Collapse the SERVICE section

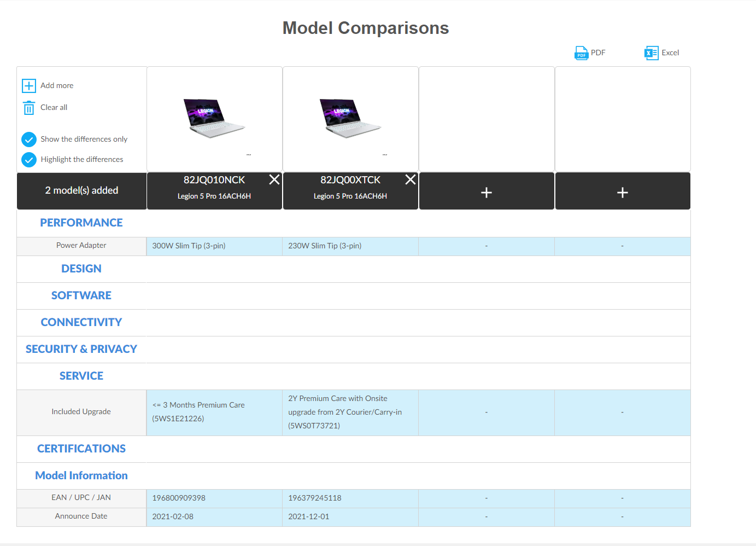pyautogui.click(x=81, y=376)
